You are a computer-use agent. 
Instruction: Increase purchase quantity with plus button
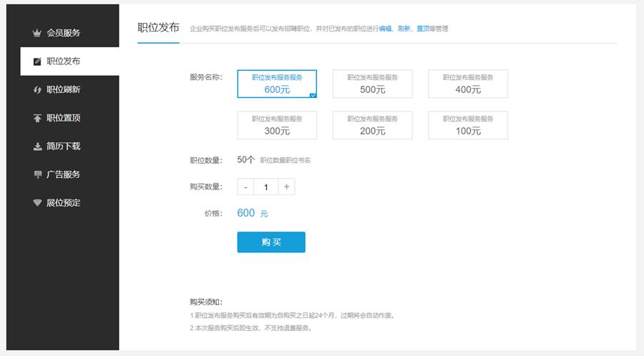(286, 187)
